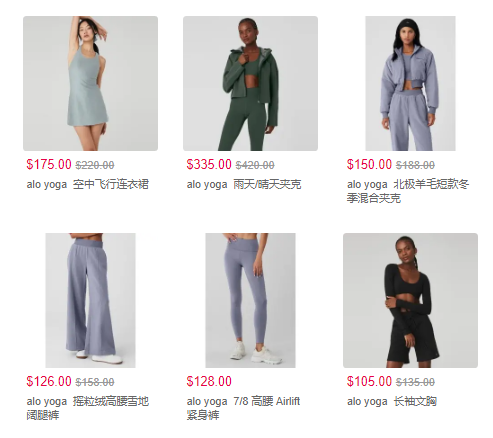Viewport: 493px width, 438px height.
Task: Click the 北极羊毛短款冬季混合夹克 product title
Action: (x=408, y=191)
